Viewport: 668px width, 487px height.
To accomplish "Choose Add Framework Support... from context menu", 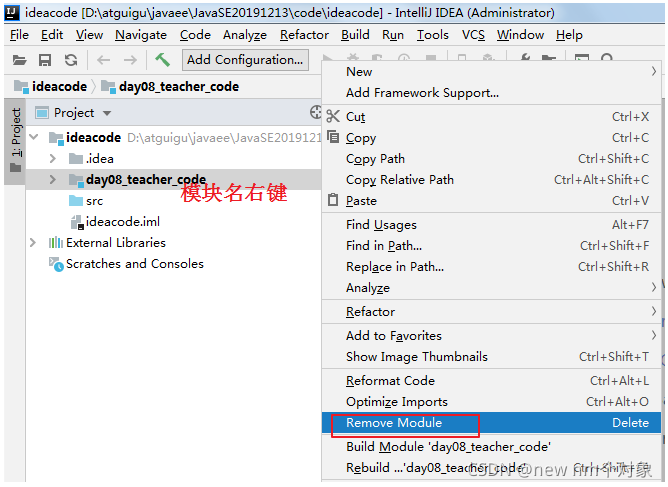I will [491, 93].
